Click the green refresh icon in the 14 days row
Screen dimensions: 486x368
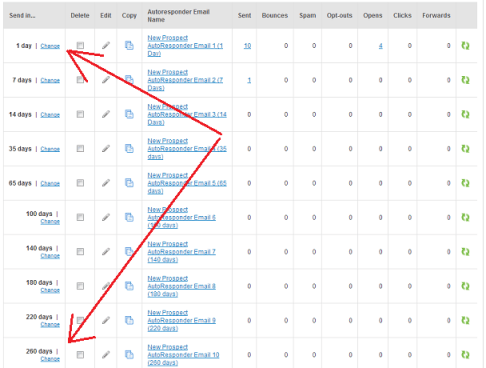465,114
